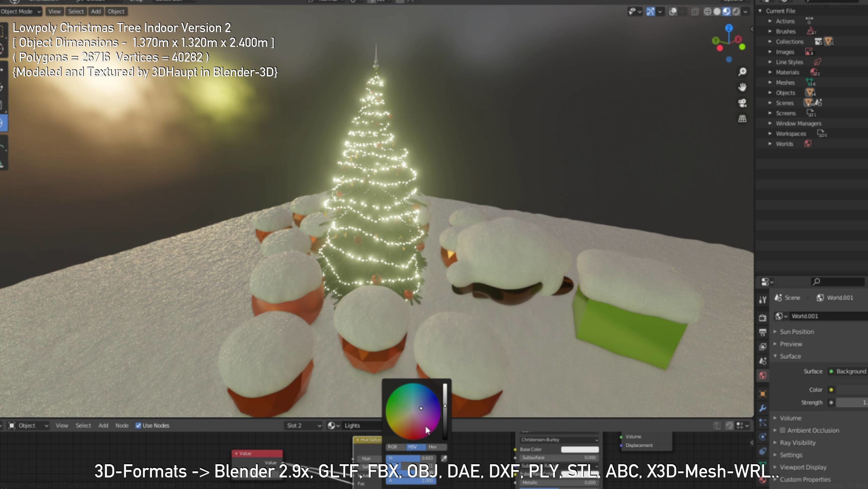
Task: Expand the Materials entry in Current File
Action: (x=770, y=72)
